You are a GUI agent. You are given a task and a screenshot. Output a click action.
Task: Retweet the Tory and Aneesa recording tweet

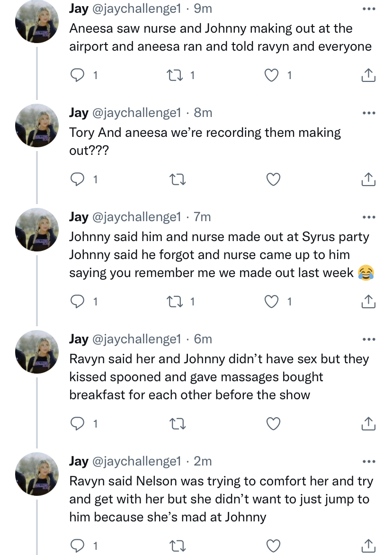coord(178,179)
